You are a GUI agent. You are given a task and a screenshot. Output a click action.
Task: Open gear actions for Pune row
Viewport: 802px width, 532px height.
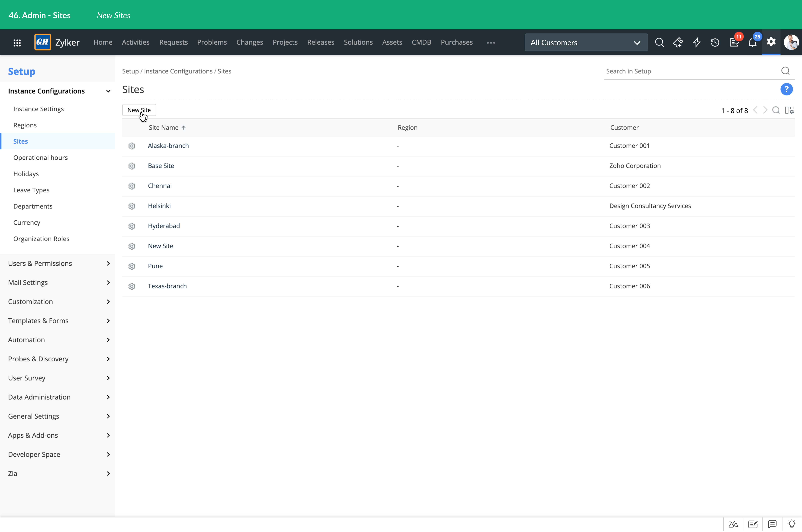coord(132,266)
